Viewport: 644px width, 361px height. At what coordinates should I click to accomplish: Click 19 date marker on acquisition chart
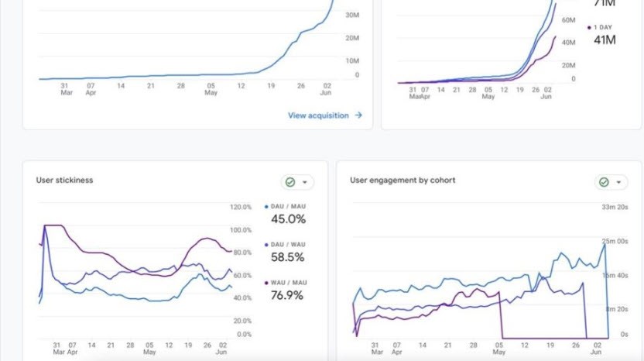click(271, 86)
